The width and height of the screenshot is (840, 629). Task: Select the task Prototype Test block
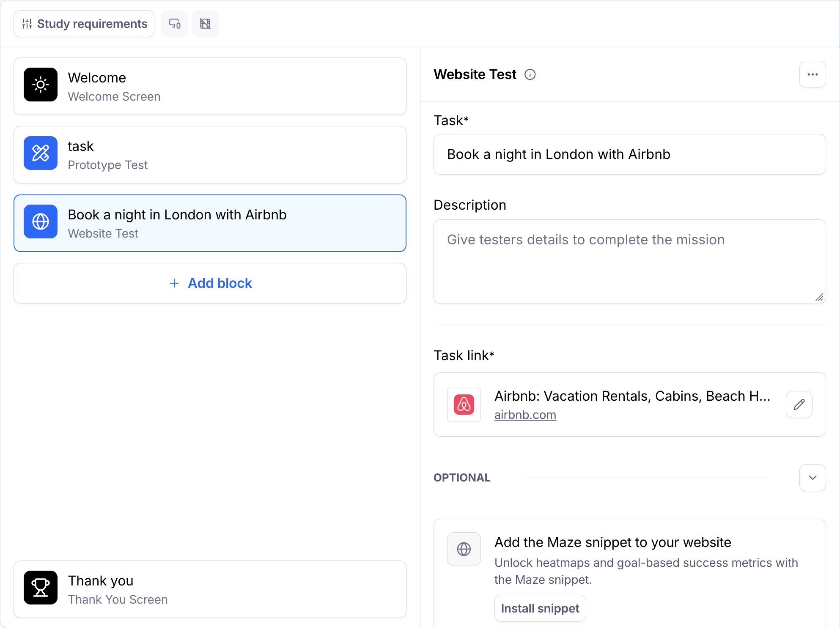(x=210, y=155)
